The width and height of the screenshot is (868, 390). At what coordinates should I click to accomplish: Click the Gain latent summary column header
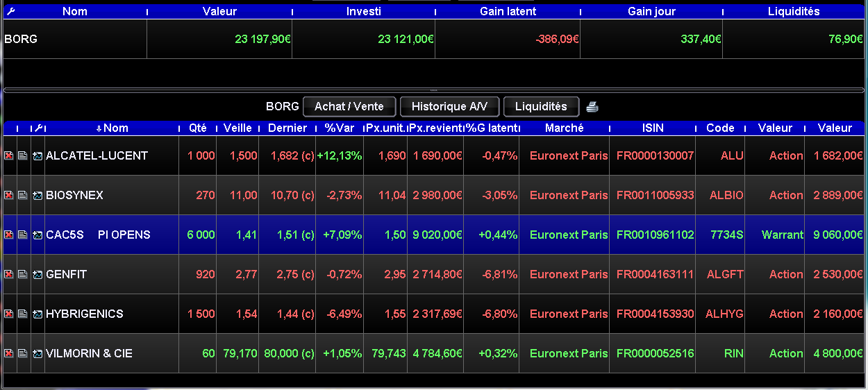point(508,11)
